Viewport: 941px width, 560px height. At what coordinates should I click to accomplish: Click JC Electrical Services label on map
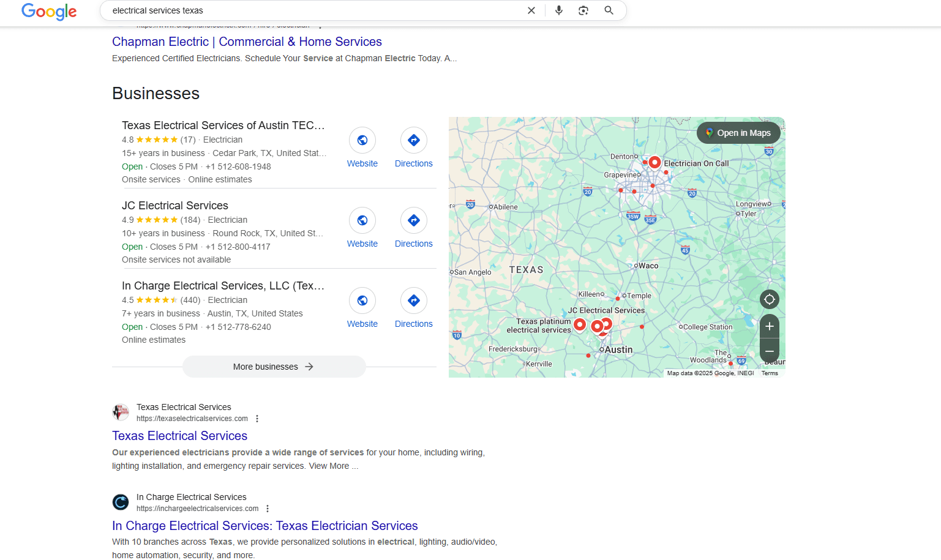(x=606, y=310)
